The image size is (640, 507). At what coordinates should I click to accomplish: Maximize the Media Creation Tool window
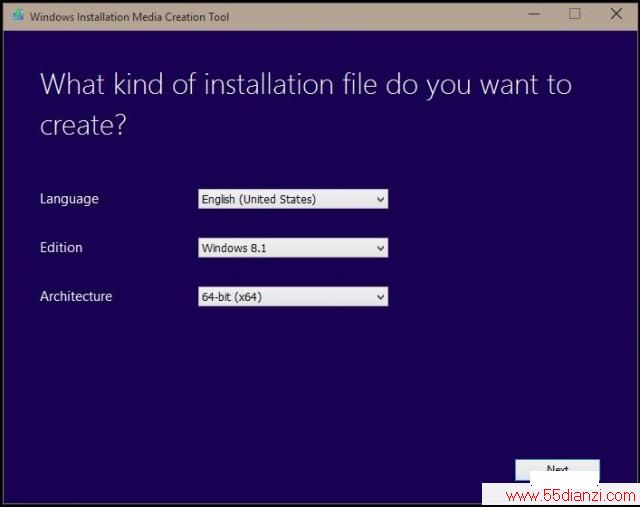(575, 14)
